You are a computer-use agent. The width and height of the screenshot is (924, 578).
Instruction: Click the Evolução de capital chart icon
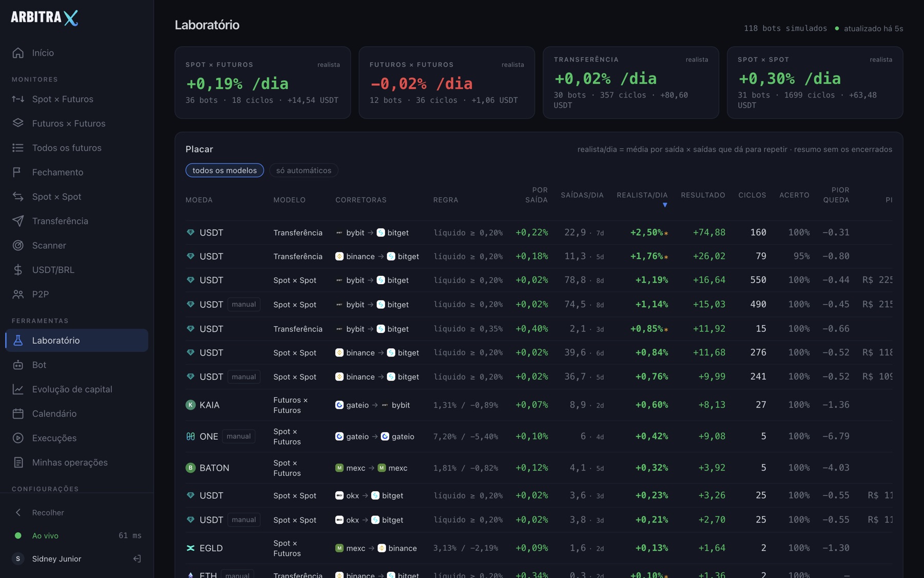click(18, 389)
